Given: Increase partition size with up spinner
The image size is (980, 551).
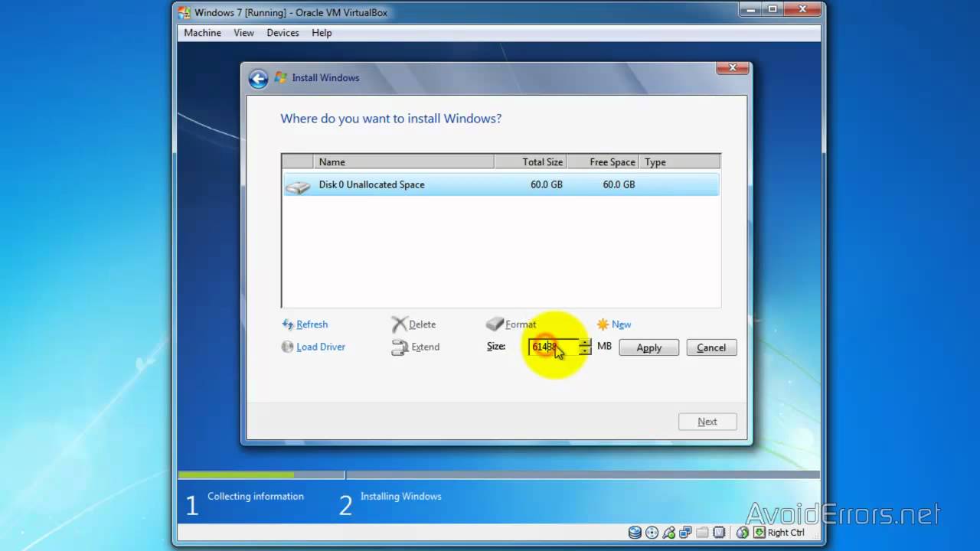Looking at the screenshot, I should click(x=585, y=343).
